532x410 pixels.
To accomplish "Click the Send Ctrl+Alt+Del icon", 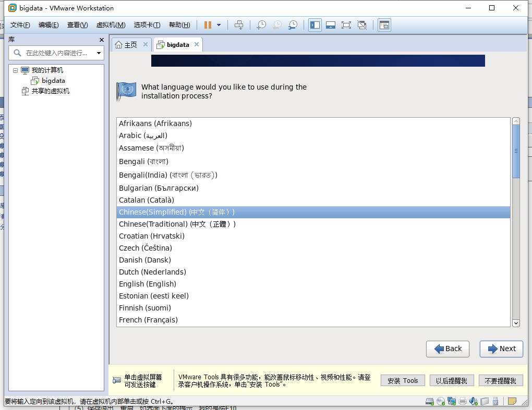I will click(x=239, y=24).
